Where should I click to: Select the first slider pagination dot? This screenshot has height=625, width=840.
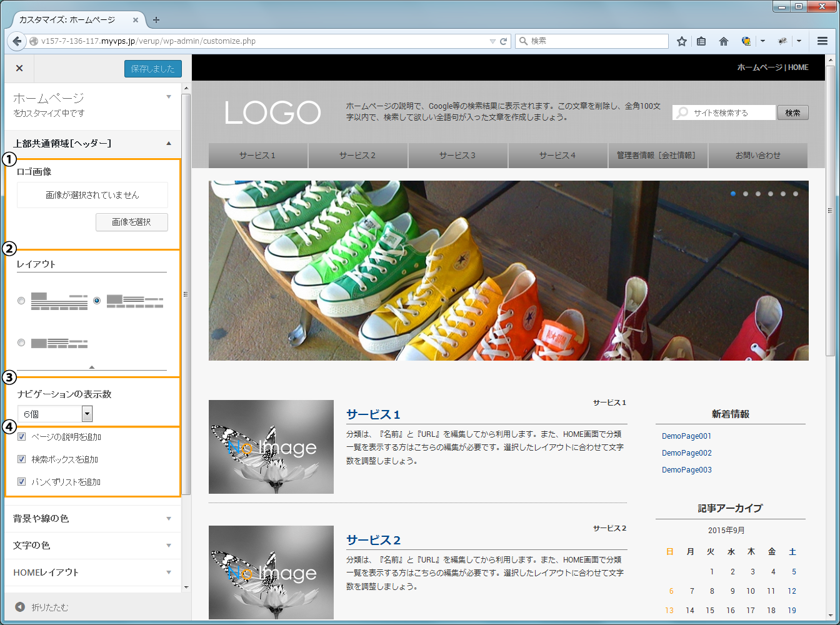click(733, 194)
